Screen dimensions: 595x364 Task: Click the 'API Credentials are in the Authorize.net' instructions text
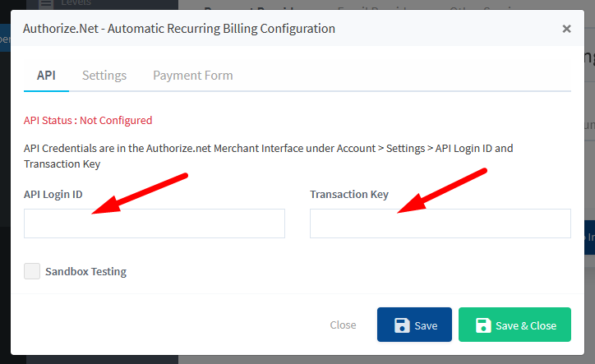[268, 156]
